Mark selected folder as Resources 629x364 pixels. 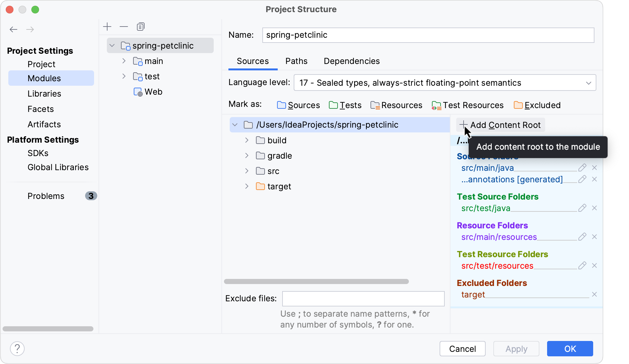(401, 105)
